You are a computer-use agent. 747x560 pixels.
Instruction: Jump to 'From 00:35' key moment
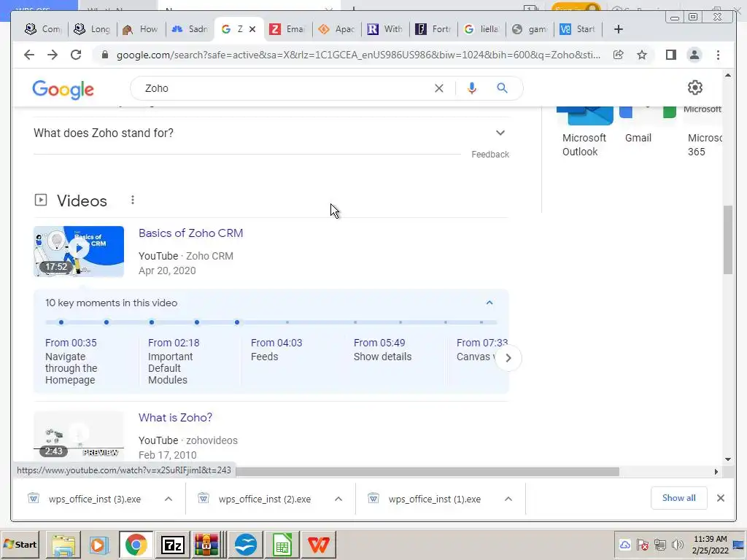coord(71,343)
